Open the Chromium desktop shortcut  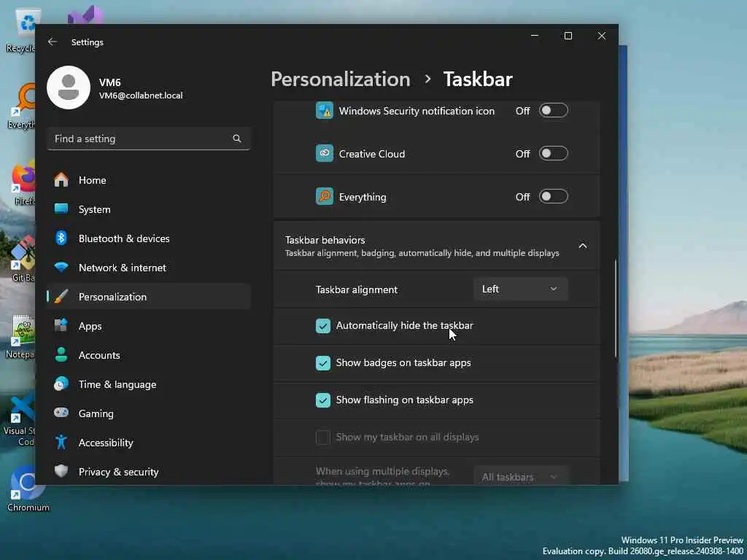(x=28, y=489)
